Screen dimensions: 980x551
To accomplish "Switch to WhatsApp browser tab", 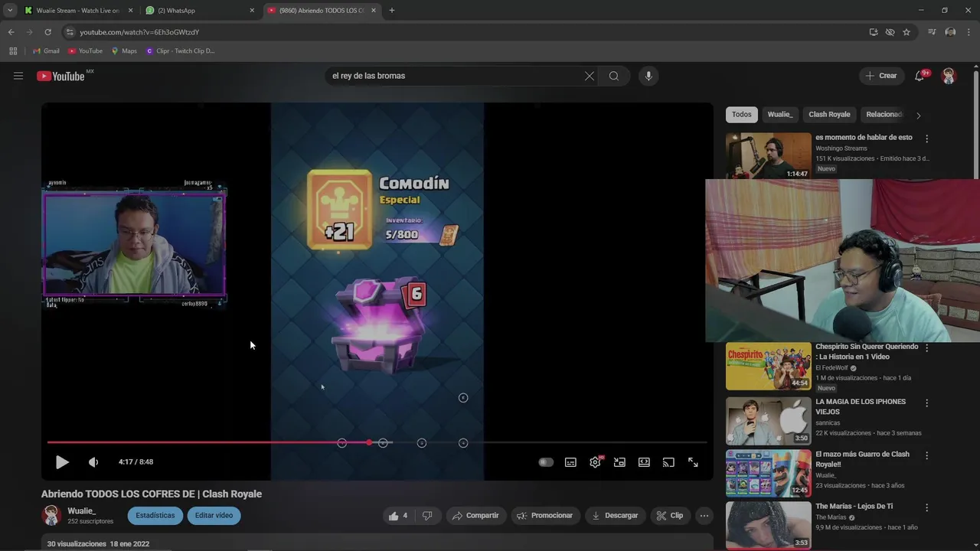I will pos(199,11).
